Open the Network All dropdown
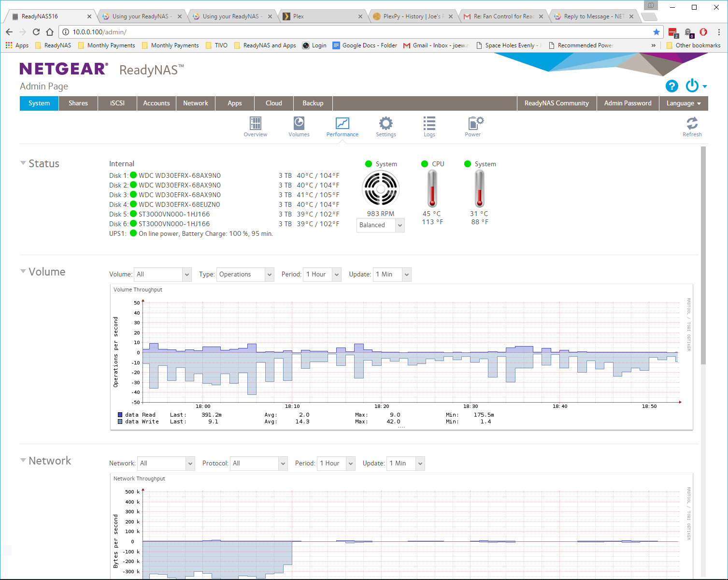 point(166,464)
